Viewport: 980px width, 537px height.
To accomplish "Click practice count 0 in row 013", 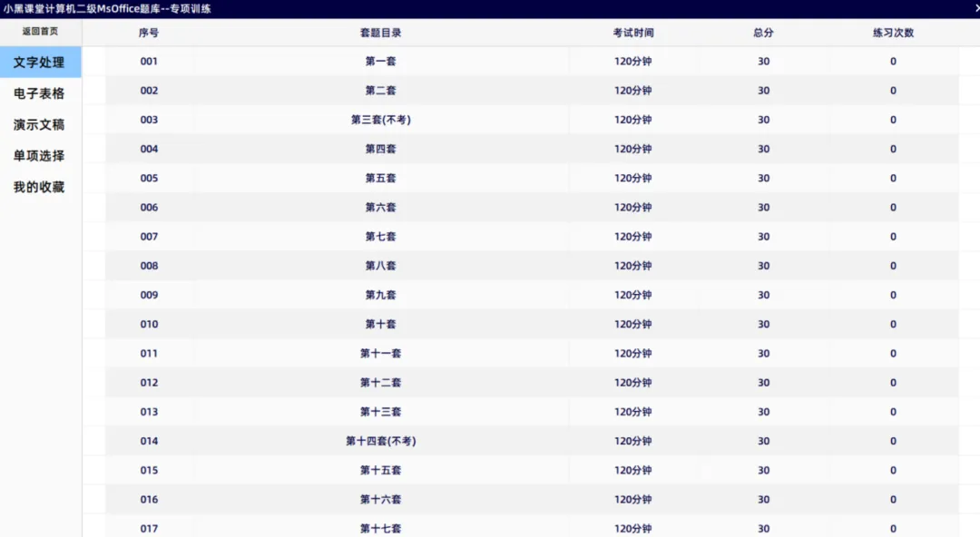I will tap(893, 412).
